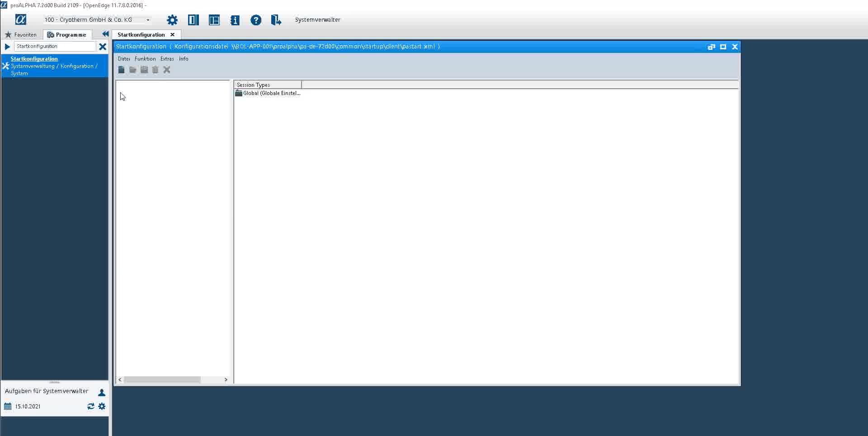868x436 pixels.
Task: Switch to the Programme tab
Action: click(67, 34)
